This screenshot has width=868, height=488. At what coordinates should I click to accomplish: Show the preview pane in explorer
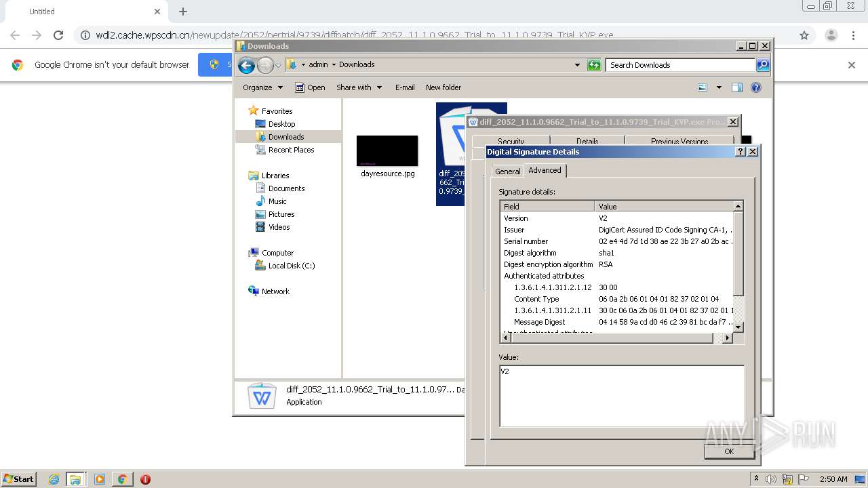[737, 87]
